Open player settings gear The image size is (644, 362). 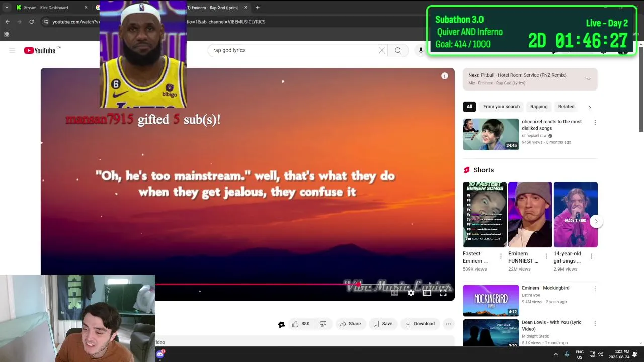point(411,293)
